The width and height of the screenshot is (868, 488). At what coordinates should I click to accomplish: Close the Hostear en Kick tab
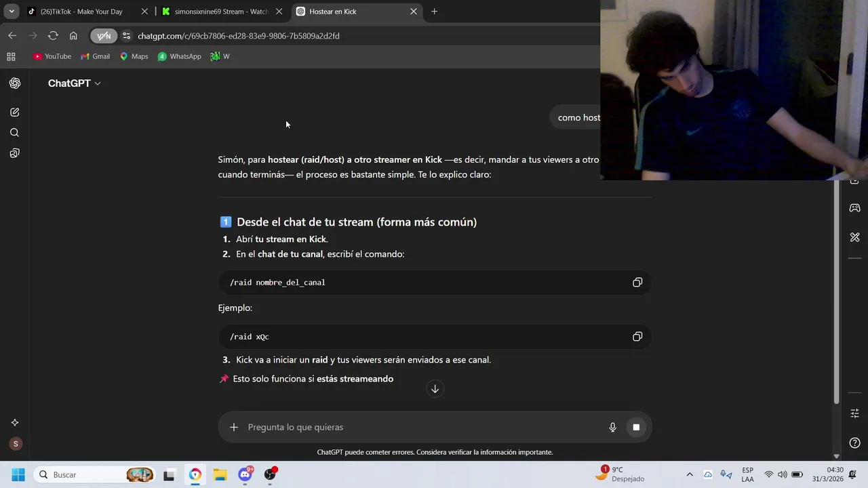tap(414, 12)
